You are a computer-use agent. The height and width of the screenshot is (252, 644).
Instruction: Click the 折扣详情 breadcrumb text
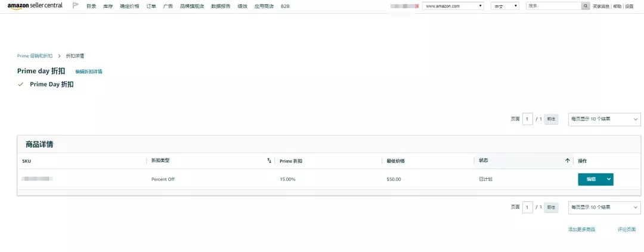coord(75,56)
